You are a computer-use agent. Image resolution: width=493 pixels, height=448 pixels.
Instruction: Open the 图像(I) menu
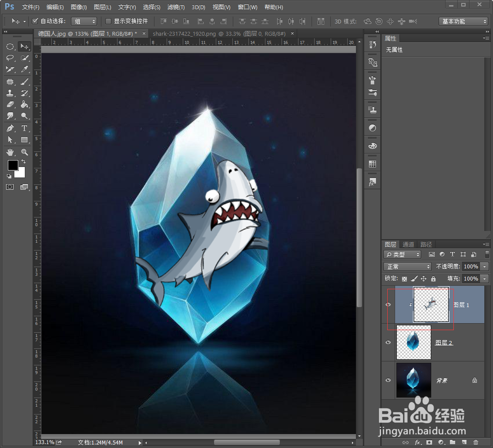[x=79, y=7]
